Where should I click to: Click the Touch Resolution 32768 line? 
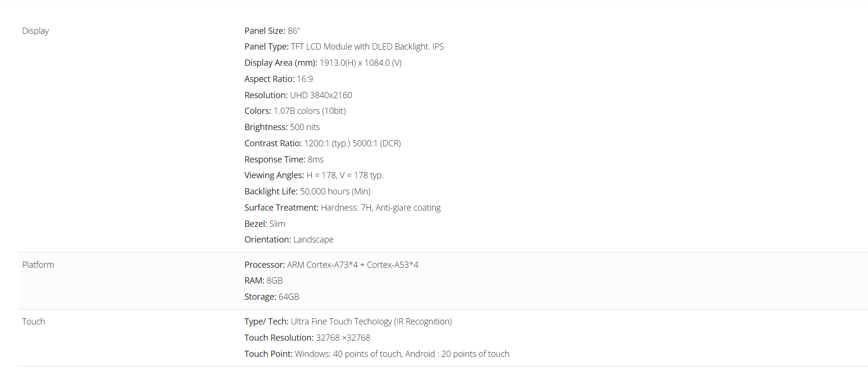307,338
